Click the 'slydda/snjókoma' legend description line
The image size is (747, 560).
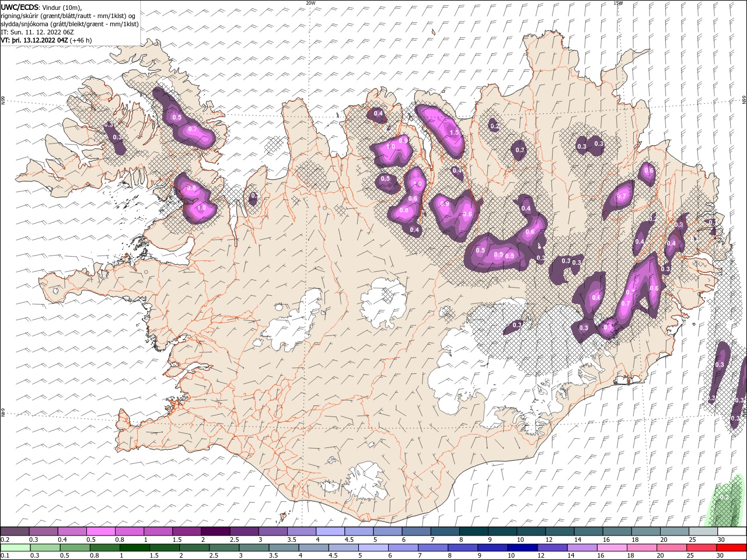(70, 24)
